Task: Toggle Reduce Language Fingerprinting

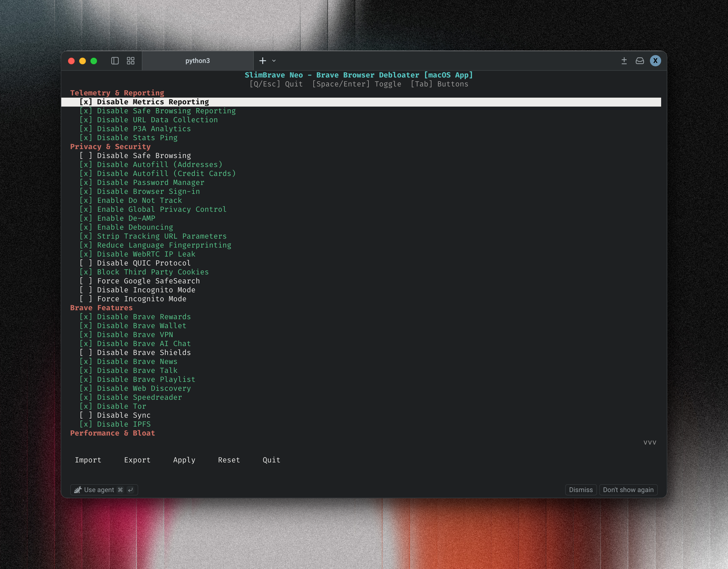Action: point(155,245)
